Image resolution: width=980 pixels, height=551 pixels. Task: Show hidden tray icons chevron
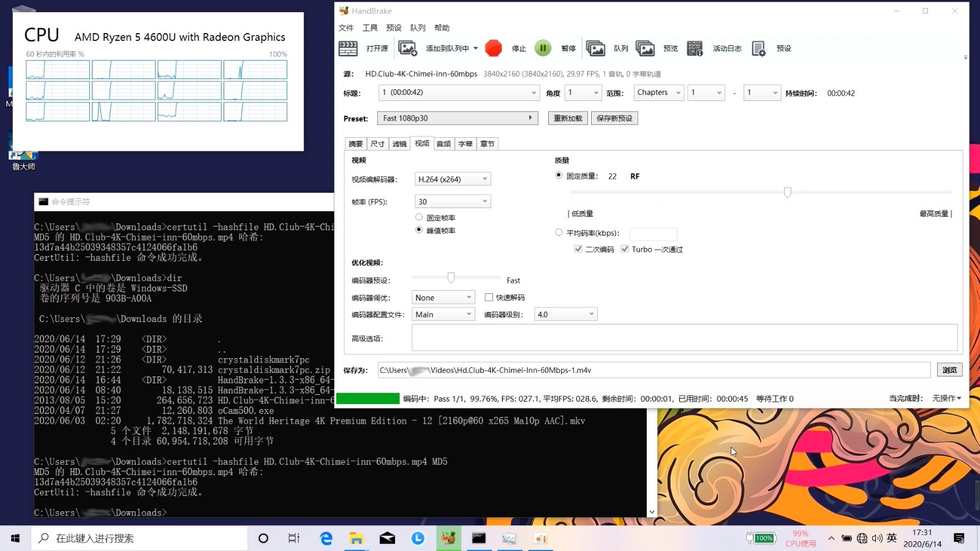[x=831, y=538]
